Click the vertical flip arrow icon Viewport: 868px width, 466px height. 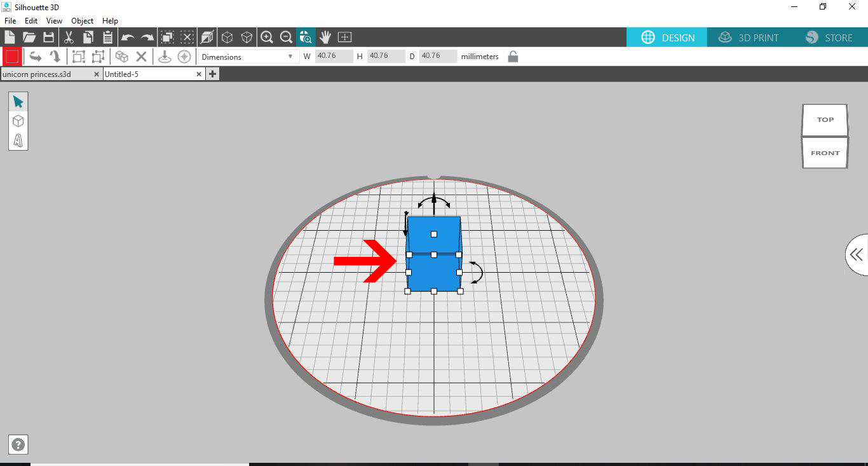pos(55,57)
